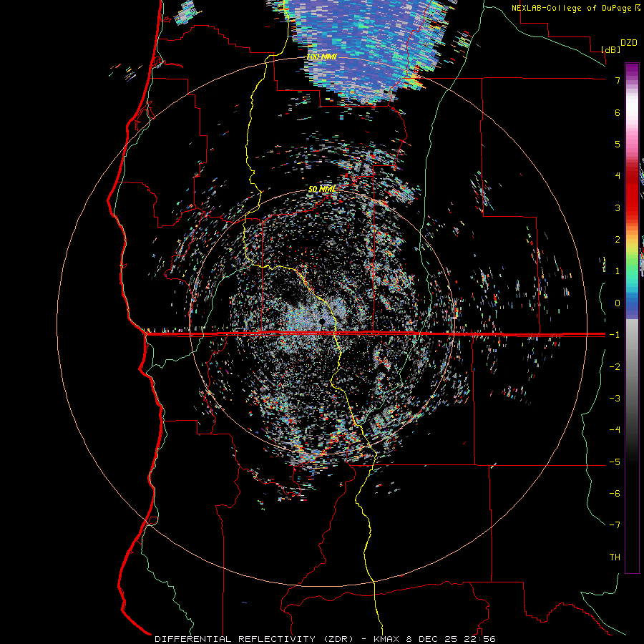Click the 100 NMI range ring label
This screenshot has height=644, width=644.
click(321, 57)
